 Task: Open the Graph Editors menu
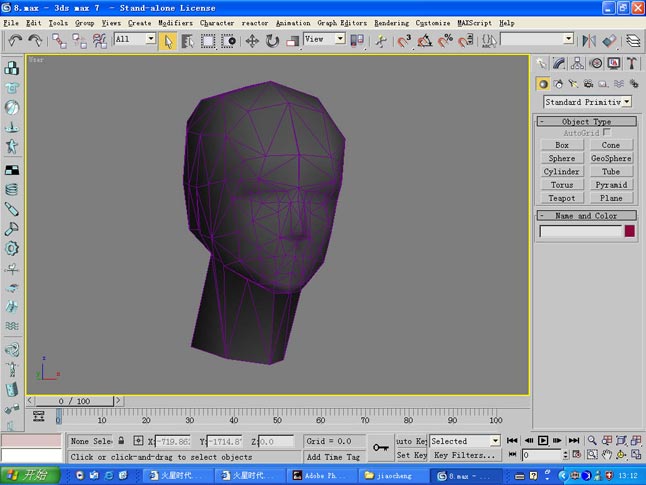342,23
